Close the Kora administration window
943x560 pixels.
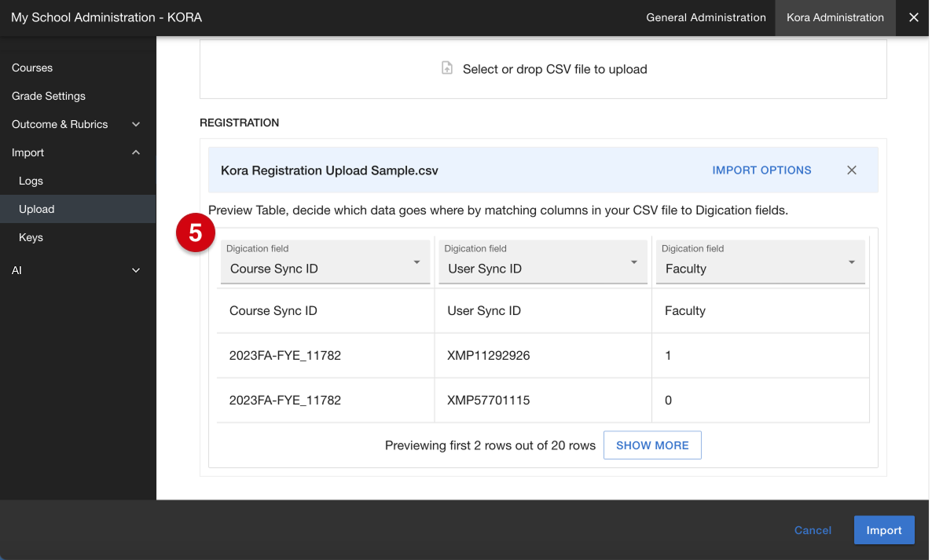pos(913,17)
